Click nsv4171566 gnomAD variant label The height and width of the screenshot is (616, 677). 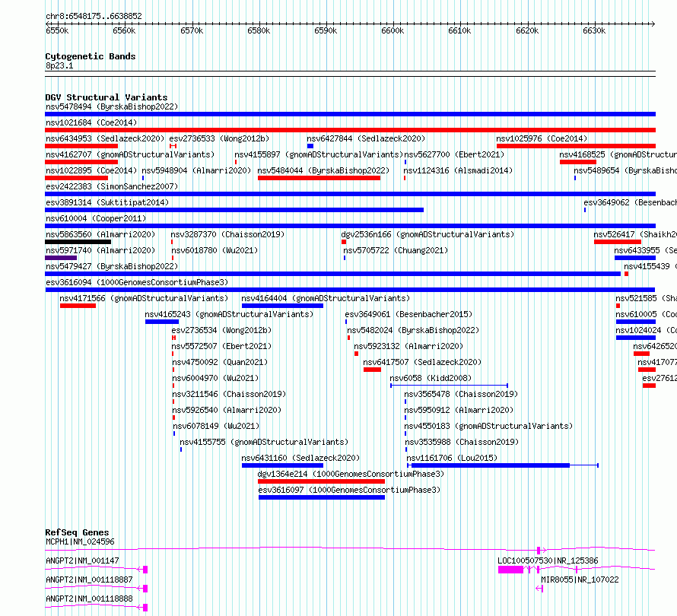[144, 298]
